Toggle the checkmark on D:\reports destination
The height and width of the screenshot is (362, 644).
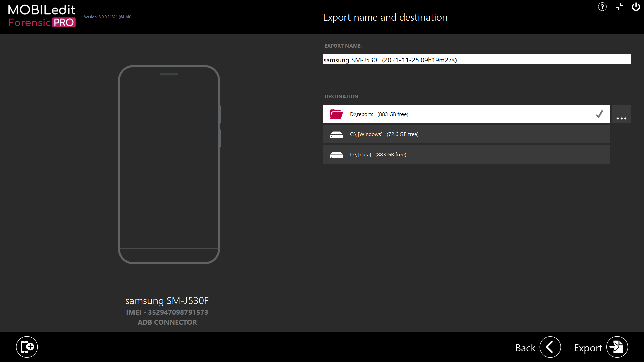(599, 114)
